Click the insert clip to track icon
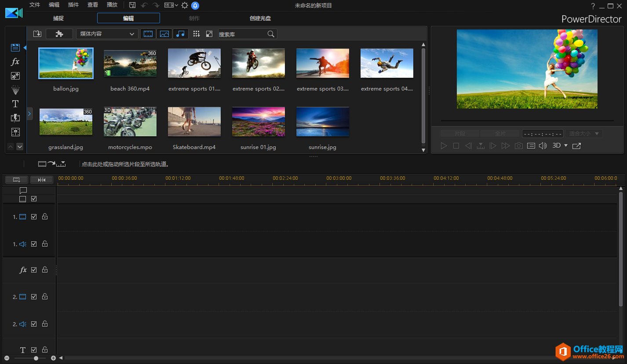627x364 pixels. tap(52, 164)
